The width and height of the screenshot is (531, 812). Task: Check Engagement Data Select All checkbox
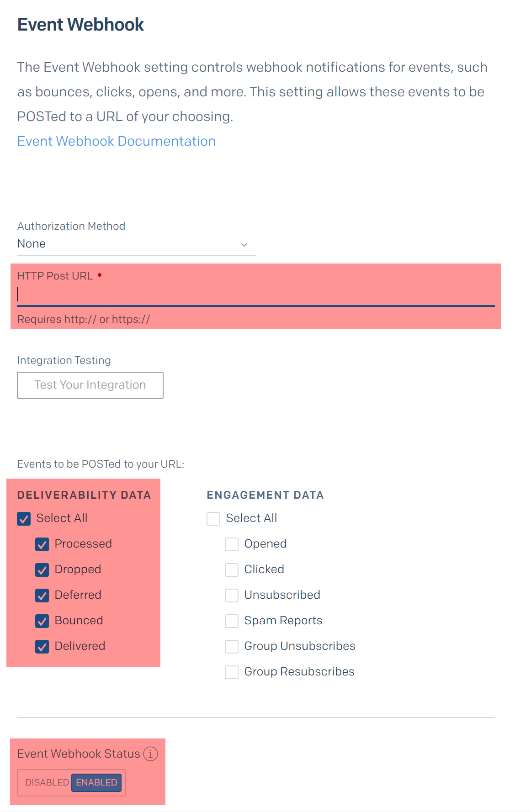pos(213,519)
